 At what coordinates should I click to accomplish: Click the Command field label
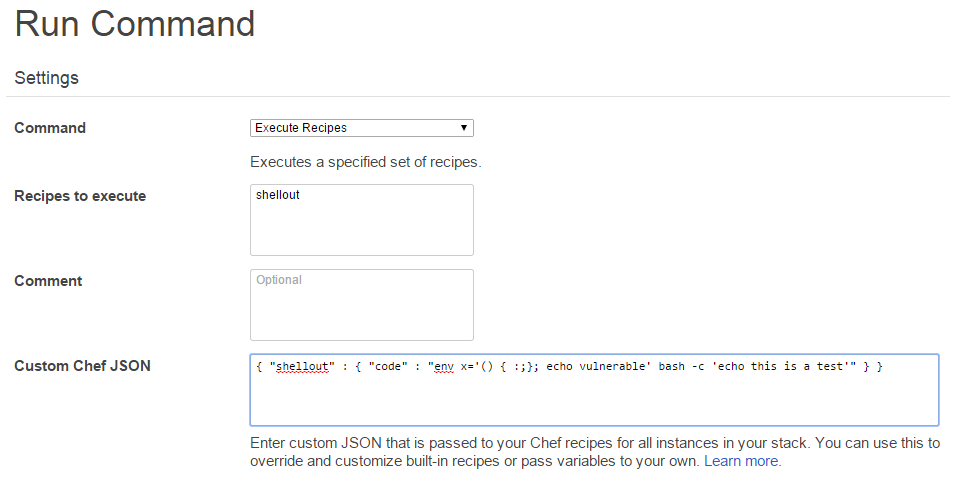coord(50,128)
